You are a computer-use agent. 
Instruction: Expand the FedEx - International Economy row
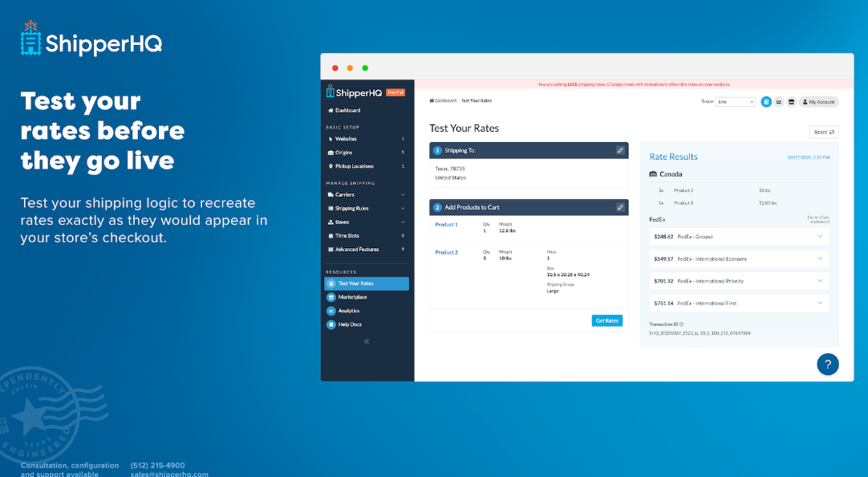(740, 259)
